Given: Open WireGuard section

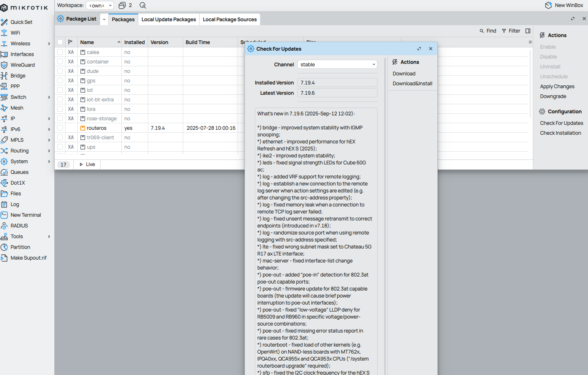Looking at the screenshot, I should (23, 65).
